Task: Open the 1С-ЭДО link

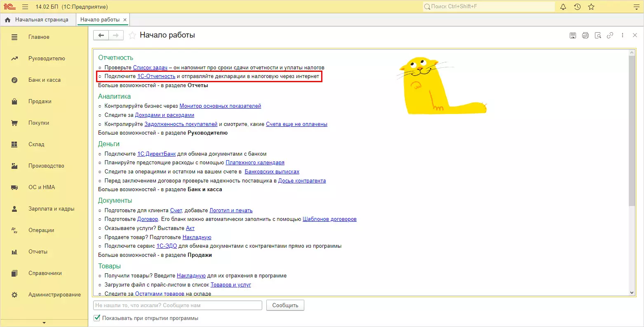Action: point(167,246)
